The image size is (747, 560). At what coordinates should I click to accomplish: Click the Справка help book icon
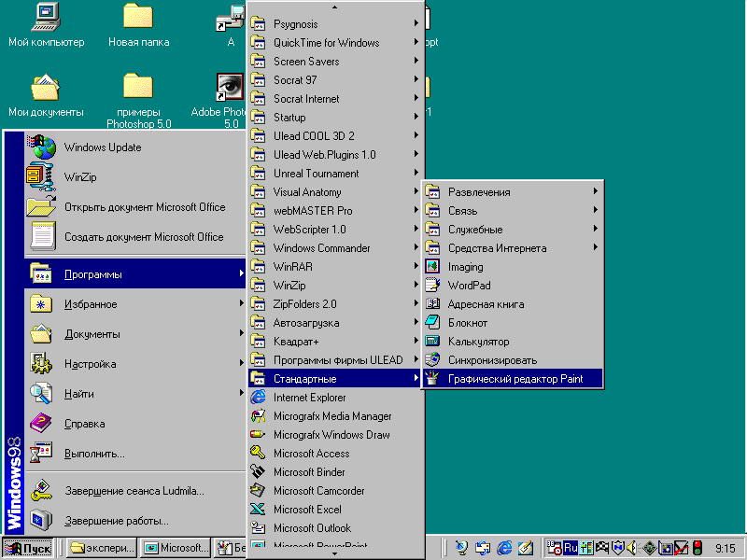(x=41, y=423)
